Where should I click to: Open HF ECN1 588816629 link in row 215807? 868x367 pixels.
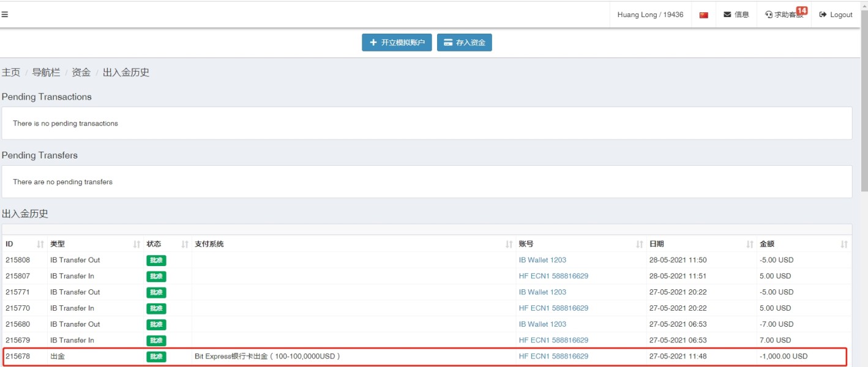pyautogui.click(x=553, y=276)
